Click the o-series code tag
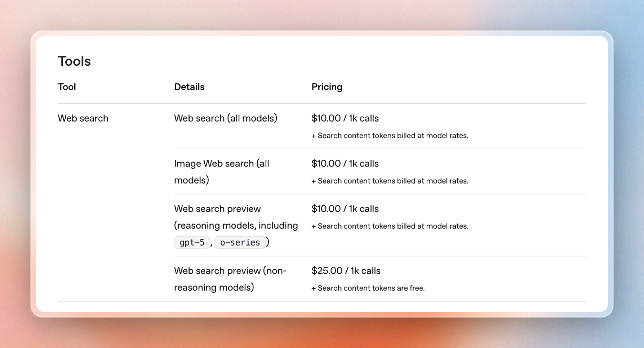 pos(240,242)
